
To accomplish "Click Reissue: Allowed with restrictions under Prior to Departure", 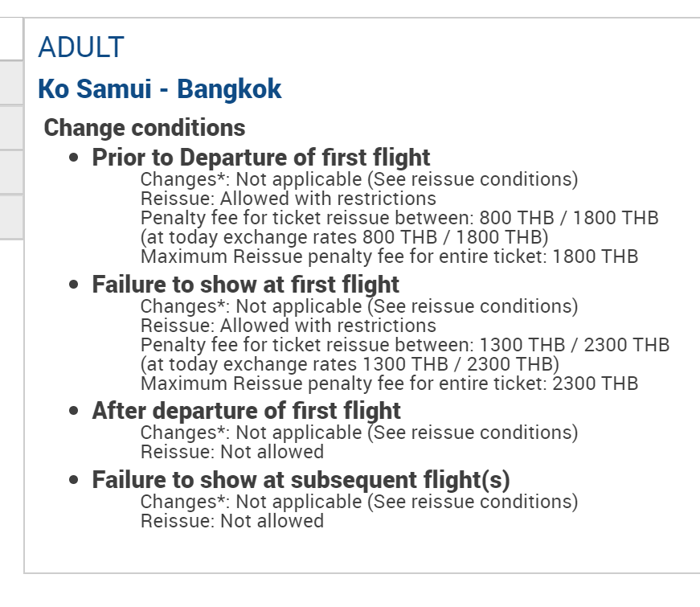I will coord(288,199).
